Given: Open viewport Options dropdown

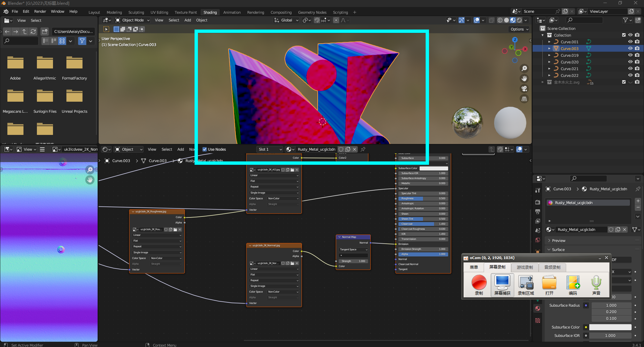Looking at the screenshot, I should point(519,29).
